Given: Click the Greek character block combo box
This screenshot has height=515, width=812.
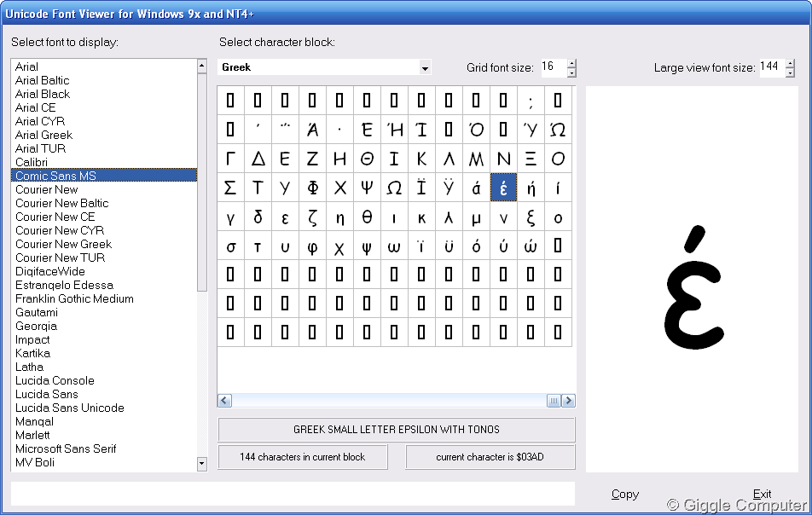Looking at the screenshot, I should (x=324, y=68).
